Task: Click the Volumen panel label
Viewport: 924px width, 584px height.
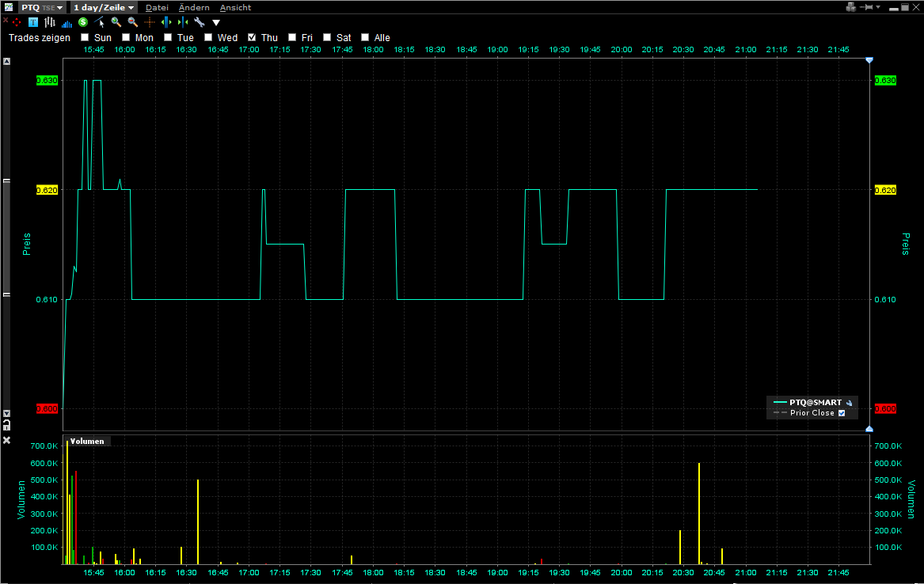Action: (x=87, y=441)
